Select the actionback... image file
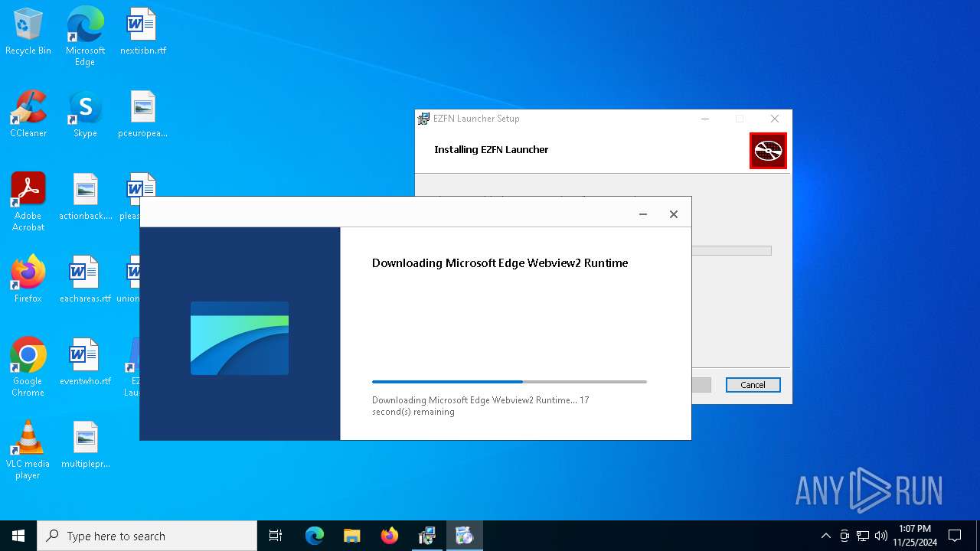 pos(85,197)
